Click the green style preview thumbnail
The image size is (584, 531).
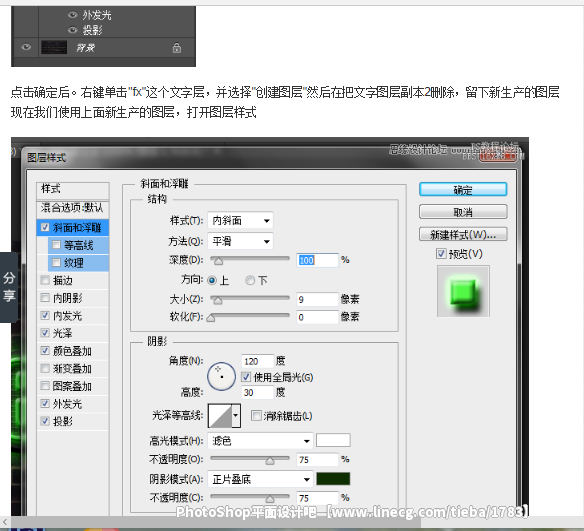click(463, 291)
